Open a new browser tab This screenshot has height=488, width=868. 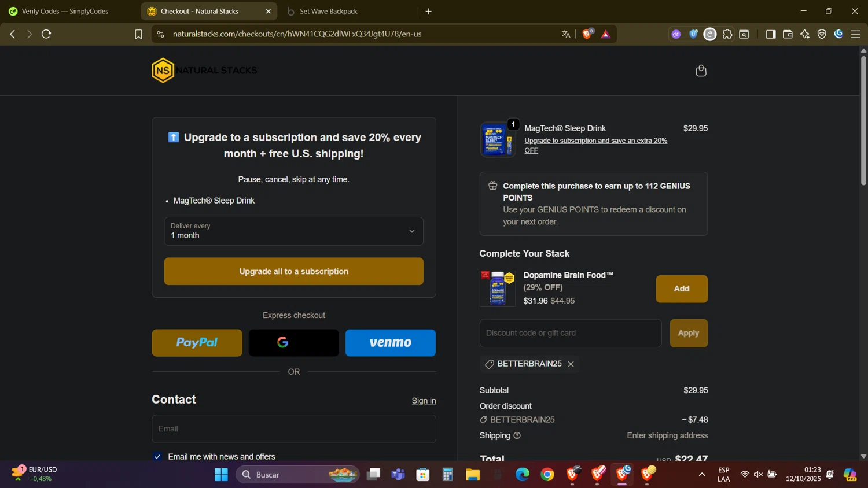[428, 11]
